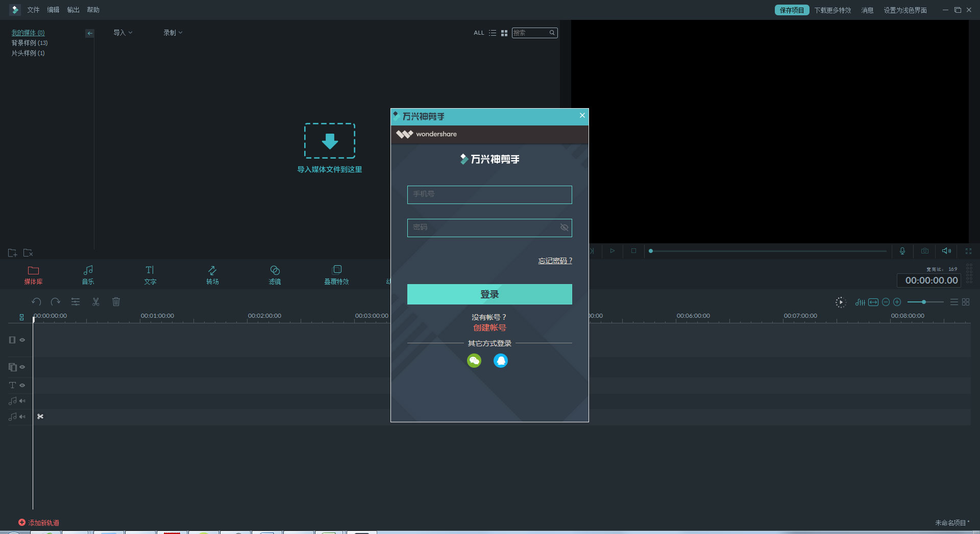Click the preview playback progress slider
This screenshot has height=534, width=980.
[768, 251]
